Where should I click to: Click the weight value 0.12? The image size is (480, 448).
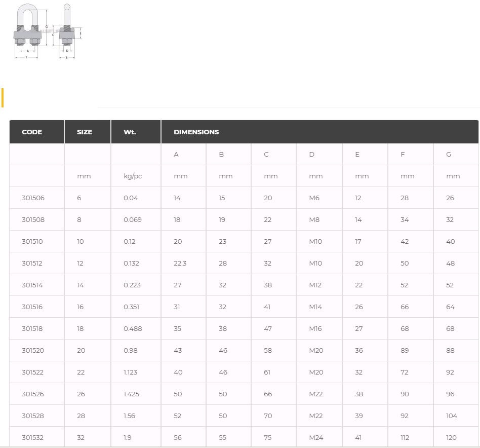click(x=130, y=241)
